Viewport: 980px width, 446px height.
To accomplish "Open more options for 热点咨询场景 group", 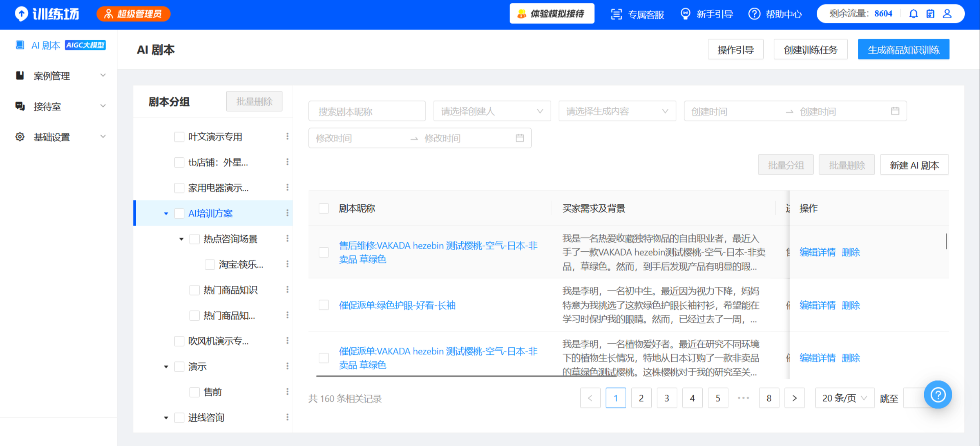I will click(287, 239).
